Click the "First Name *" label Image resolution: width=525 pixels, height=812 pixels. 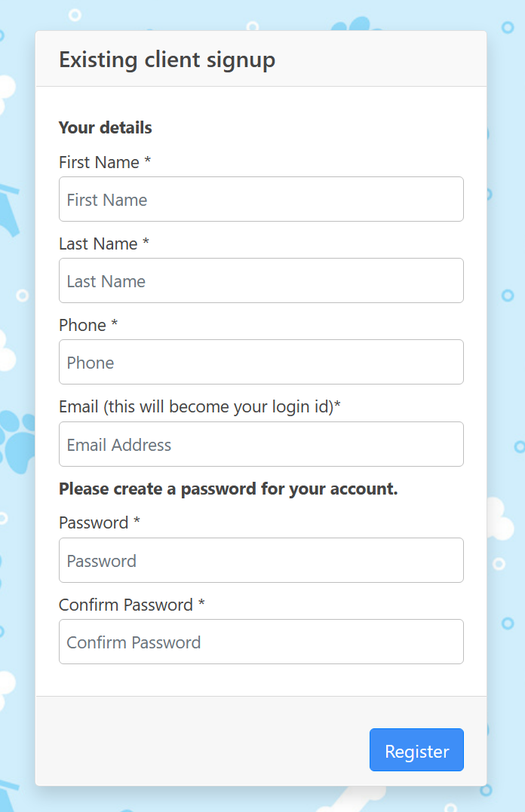(x=105, y=162)
